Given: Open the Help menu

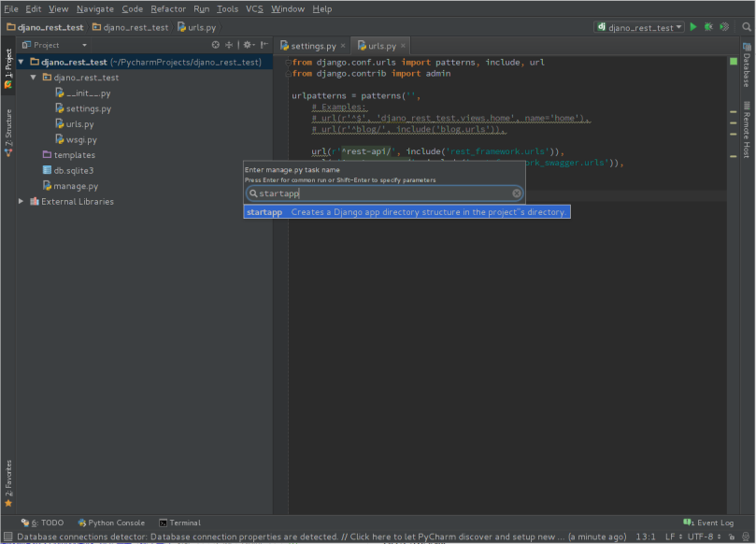Looking at the screenshot, I should pos(322,8).
